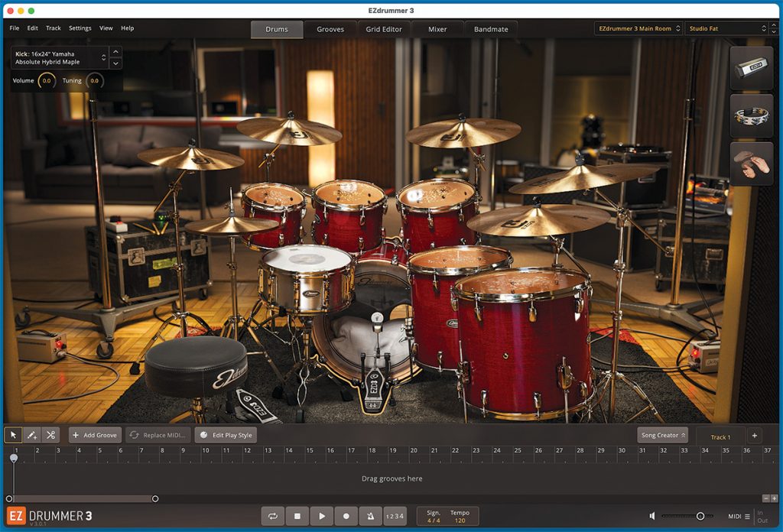The image size is (783, 532).
Task: Open the MIDI menu
Action: pos(739,517)
